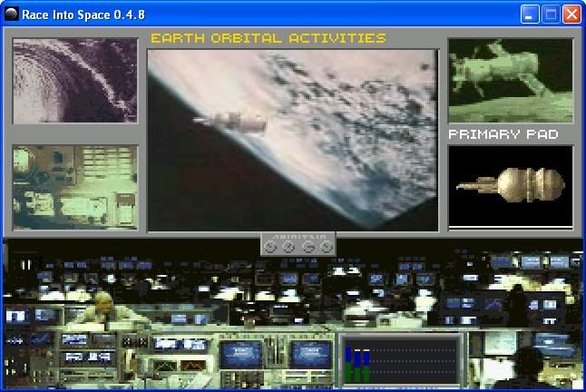Screen dimensions: 586x392
Task: Click the fourth dial on the gauge panel
Action: tap(326, 247)
